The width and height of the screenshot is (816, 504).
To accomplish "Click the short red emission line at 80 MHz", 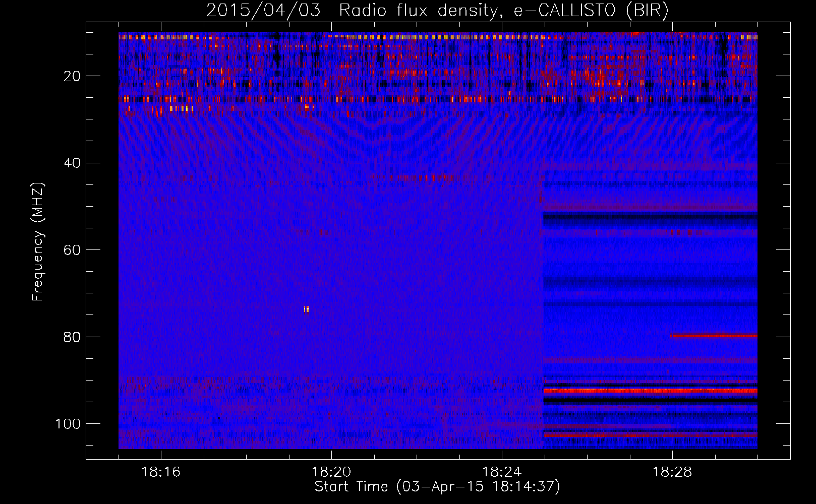I will coord(713,336).
